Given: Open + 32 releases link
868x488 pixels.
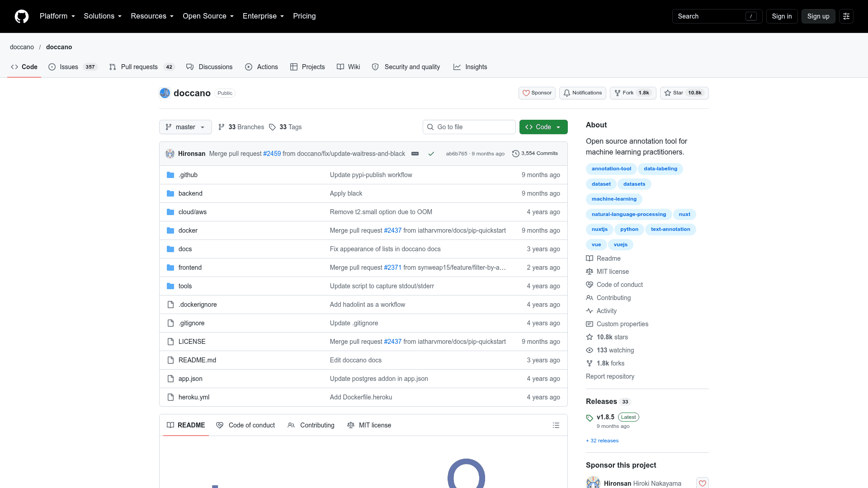Looking at the screenshot, I should point(602,441).
